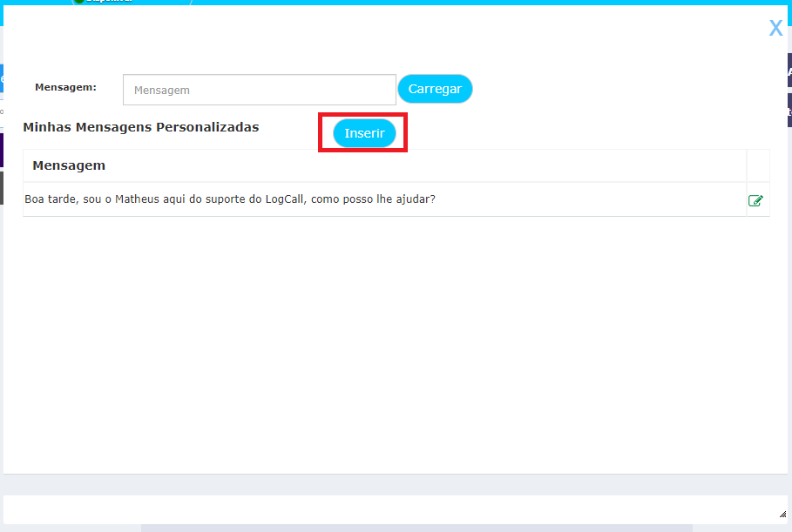Click the Carregar button
792x532 pixels.
tap(435, 89)
